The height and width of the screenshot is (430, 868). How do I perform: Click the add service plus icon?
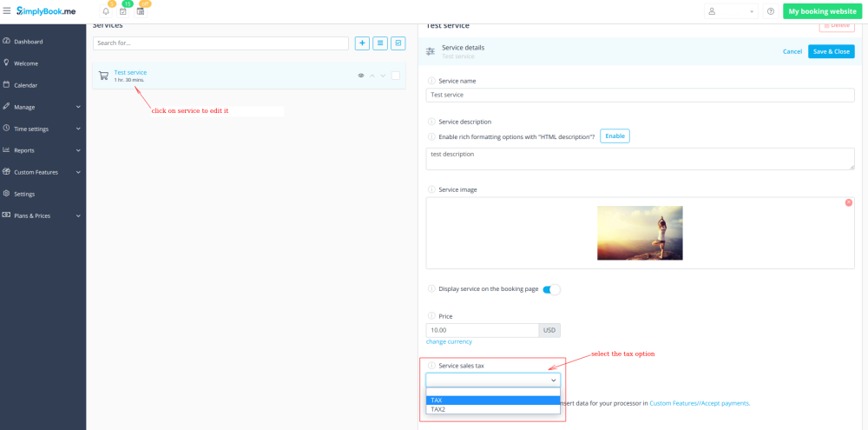[362, 43]
